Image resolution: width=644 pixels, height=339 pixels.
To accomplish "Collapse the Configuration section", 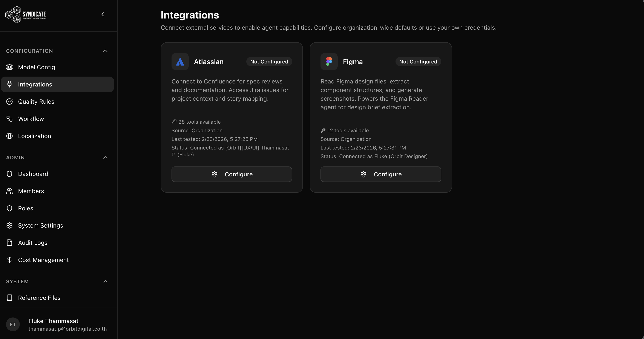I will pyautogui.click(x=105, y=51).
